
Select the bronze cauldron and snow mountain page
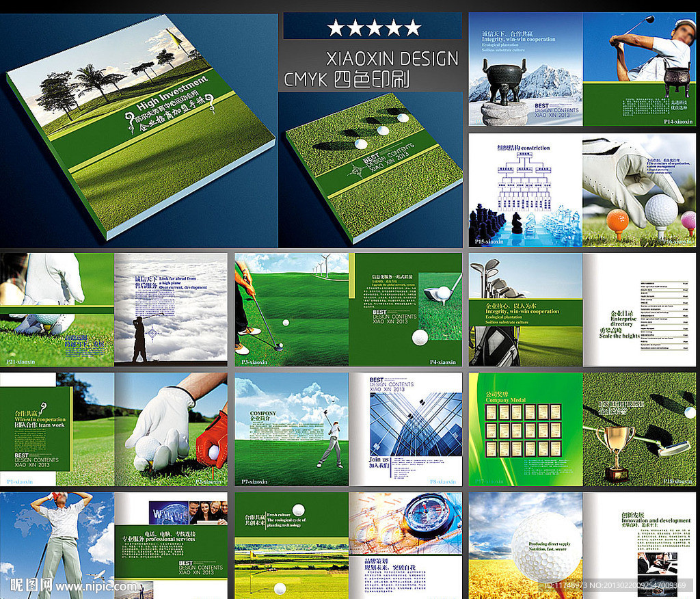coord(526,69)
